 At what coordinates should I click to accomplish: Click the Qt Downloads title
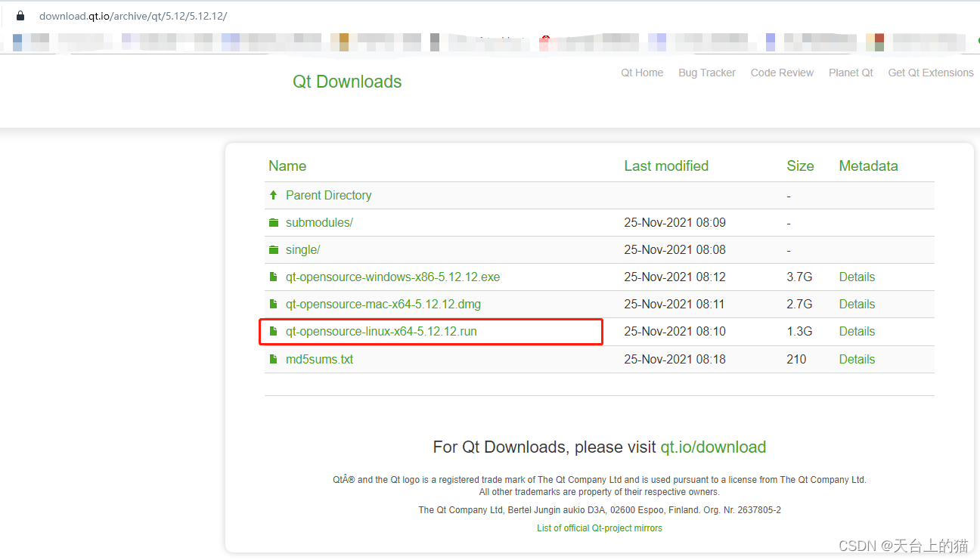tap(347, 82)
